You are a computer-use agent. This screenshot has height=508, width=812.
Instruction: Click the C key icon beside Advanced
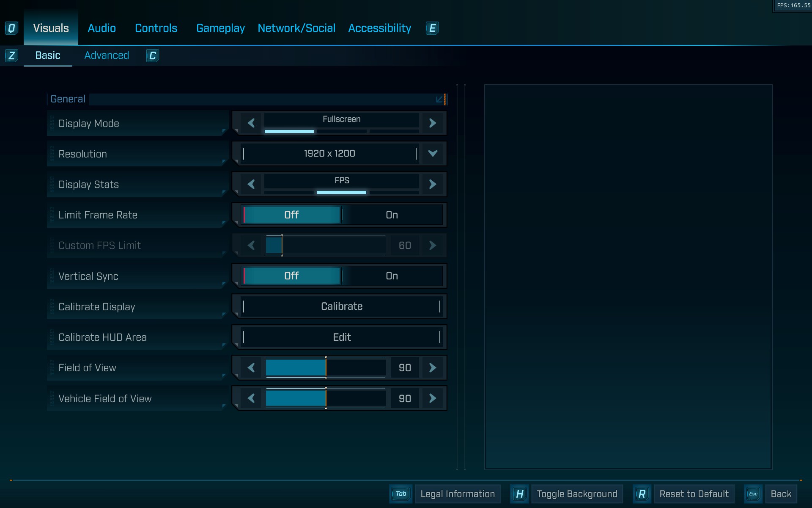(152, 55)
